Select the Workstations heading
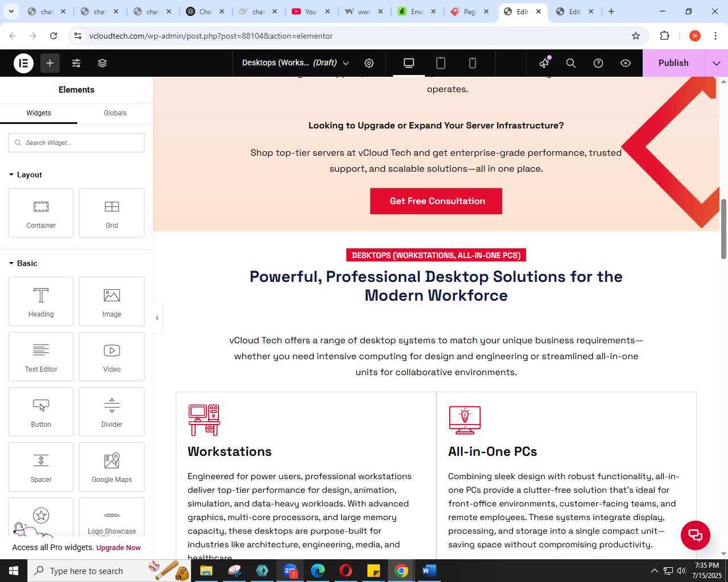This screenshot has width=728, height=582. 230,451
